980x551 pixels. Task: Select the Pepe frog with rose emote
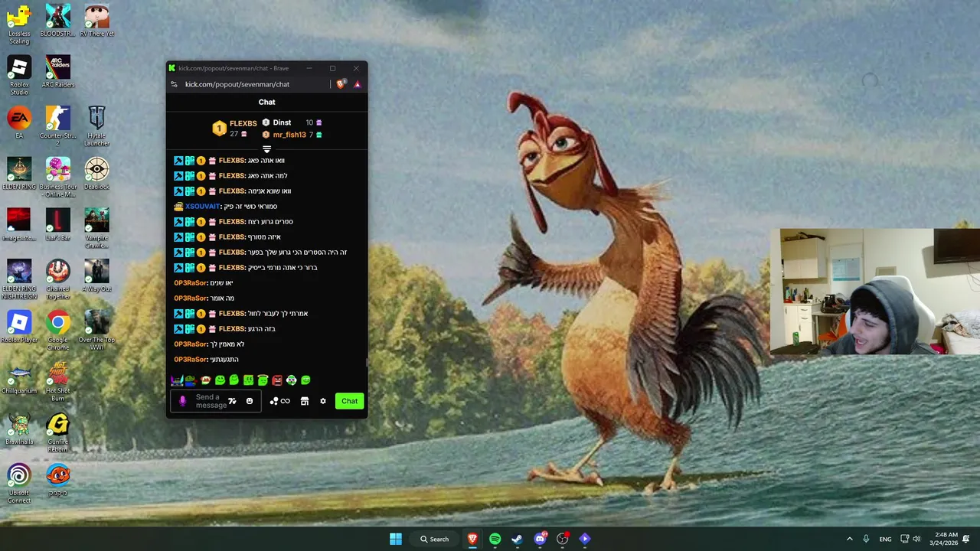point(191,380)
